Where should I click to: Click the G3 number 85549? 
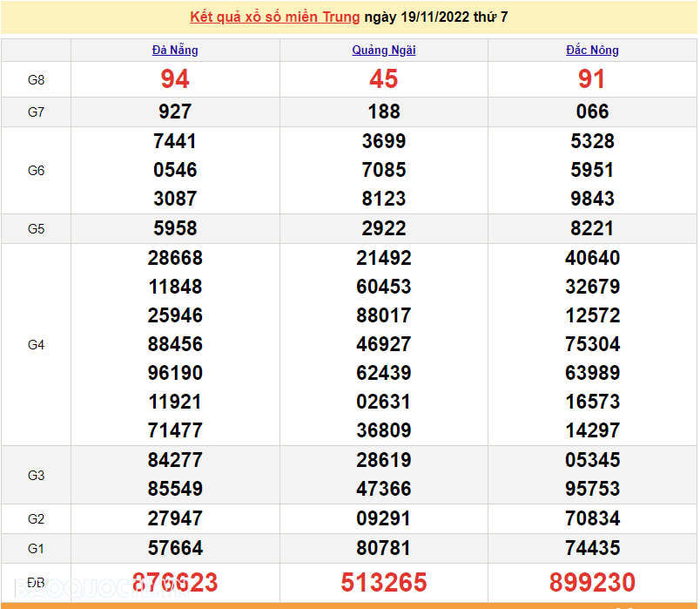coord(175,489)
